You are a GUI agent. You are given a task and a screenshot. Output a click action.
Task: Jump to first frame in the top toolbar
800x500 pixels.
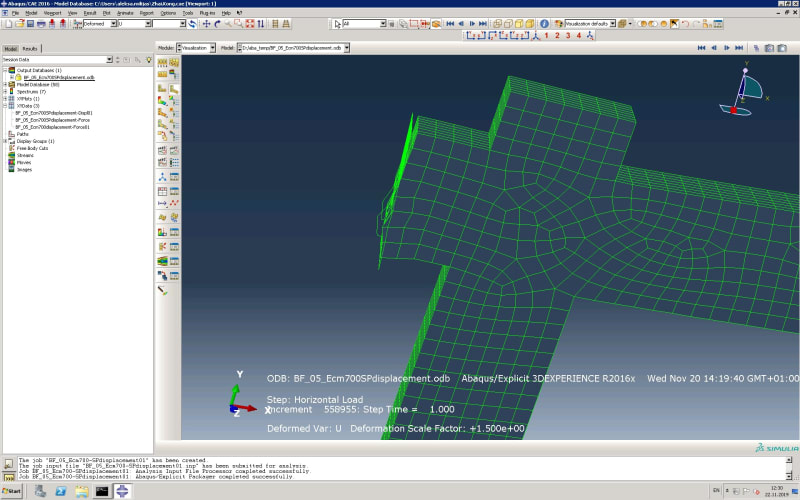(450, 24)
